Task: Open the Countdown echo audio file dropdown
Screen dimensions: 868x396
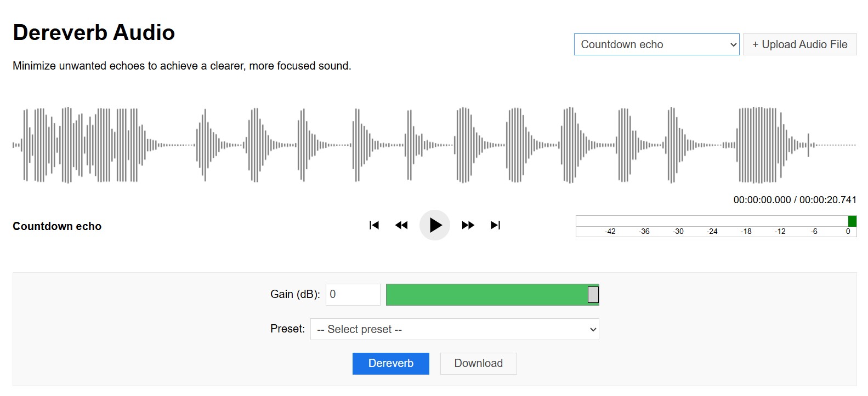Action: [656, 44]
